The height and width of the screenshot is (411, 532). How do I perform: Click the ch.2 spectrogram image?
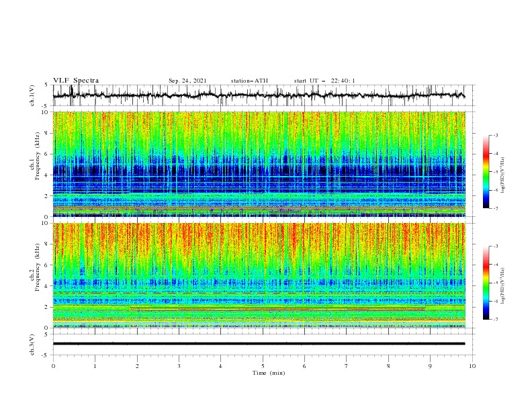[x=259, y=275]
